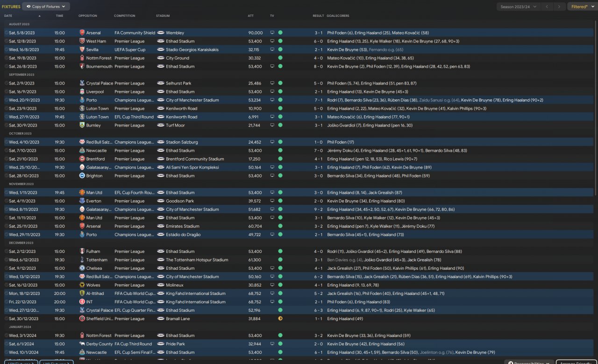Open the Filtered* filter dropdown
Screen dimensions: 598x364
click(582, 7)
